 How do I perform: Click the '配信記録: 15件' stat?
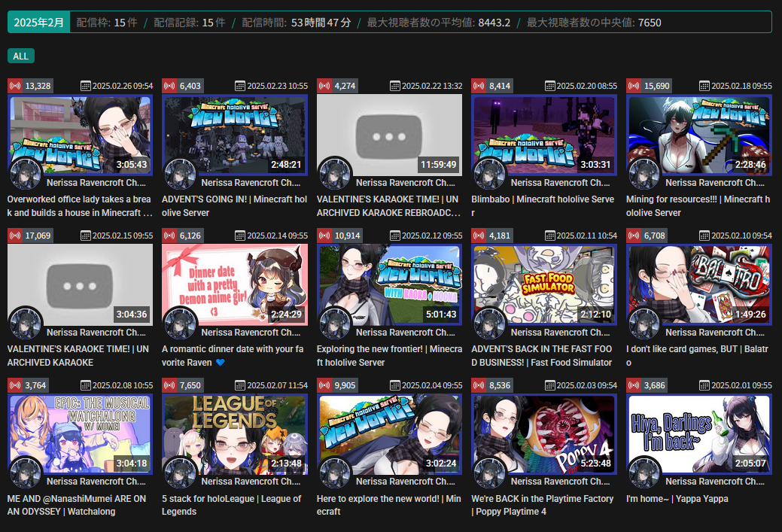(x=190, y=23)
